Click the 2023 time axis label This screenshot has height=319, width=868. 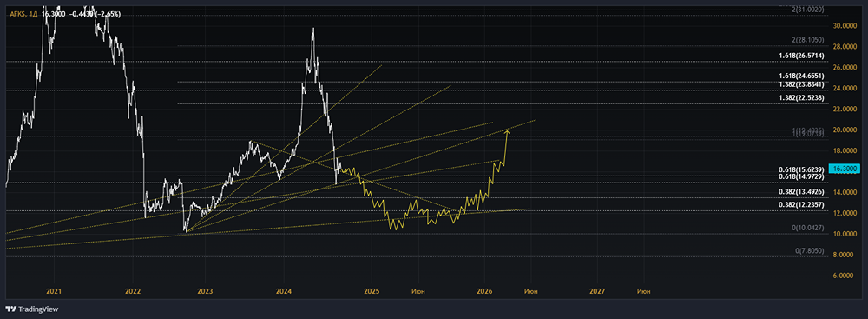pos(205,291)
